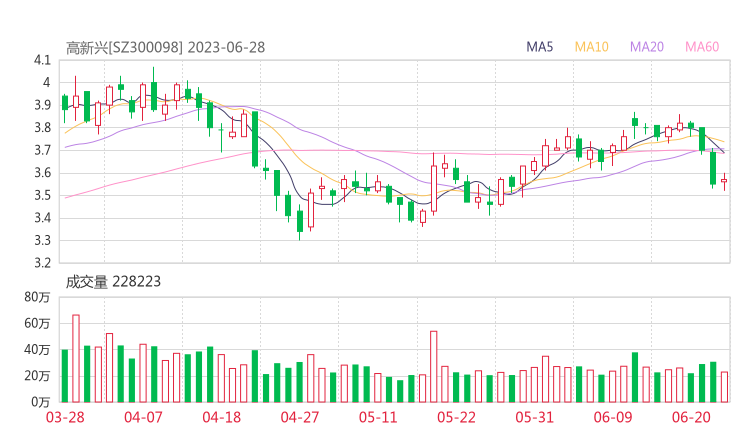Toggle the MA10 moving average legend
The width and height of the screenshot is (740, 440).
[591, 47]
